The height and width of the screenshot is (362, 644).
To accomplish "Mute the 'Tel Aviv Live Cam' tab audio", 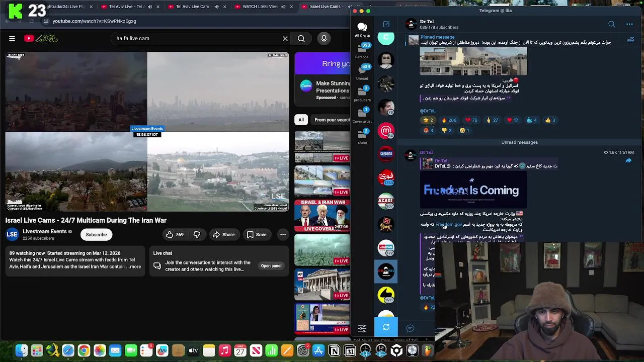I will pyautogui.click(x=217, y=7).
